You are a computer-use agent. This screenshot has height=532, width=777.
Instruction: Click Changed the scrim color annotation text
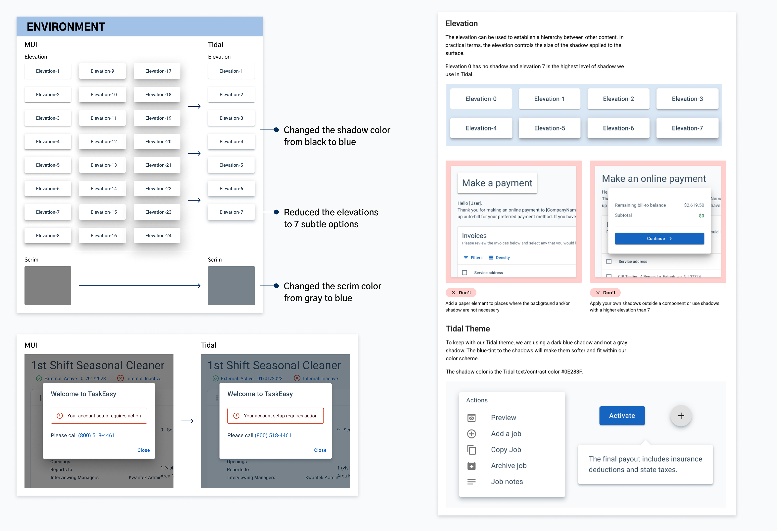coord(332,292)
